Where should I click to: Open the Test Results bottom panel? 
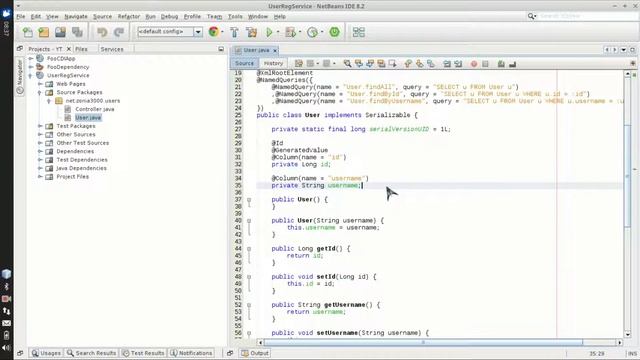point(143,353)
